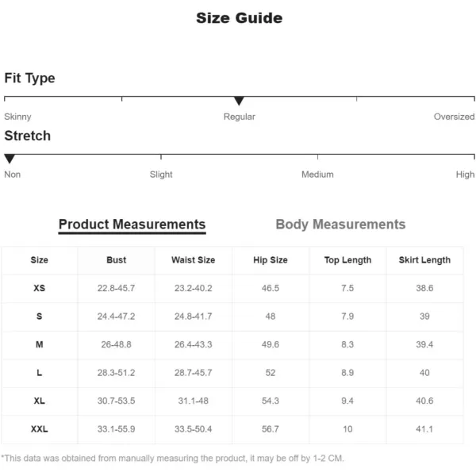Click the Fit Type triangle marker
Screen dimensions: 476x476
coord(239,101)
